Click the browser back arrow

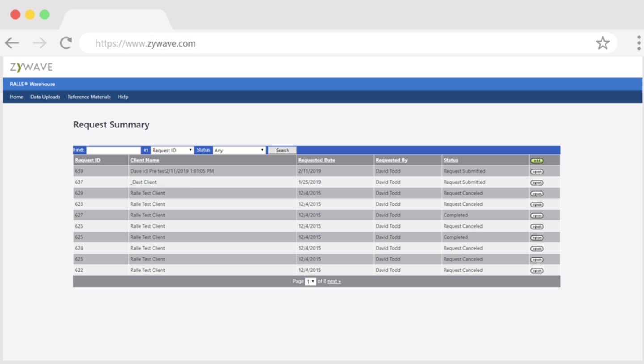[x=12, y=43]
